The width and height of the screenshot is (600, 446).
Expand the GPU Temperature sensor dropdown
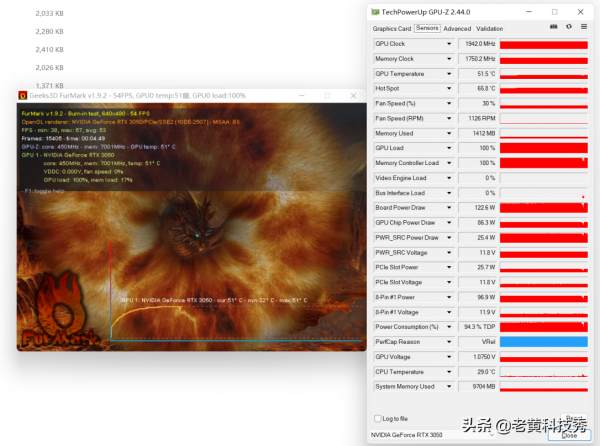[x=449, y=74]
